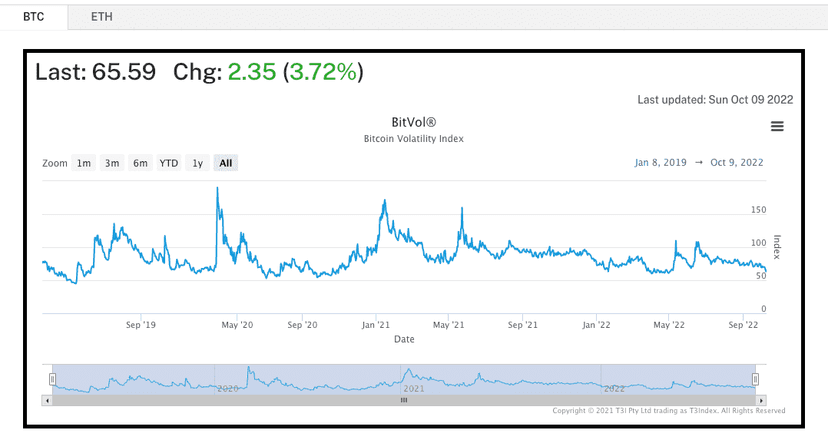Screen dimensions: 828x446
Task: Zoom chart to 1y
Action: (197, 163)
